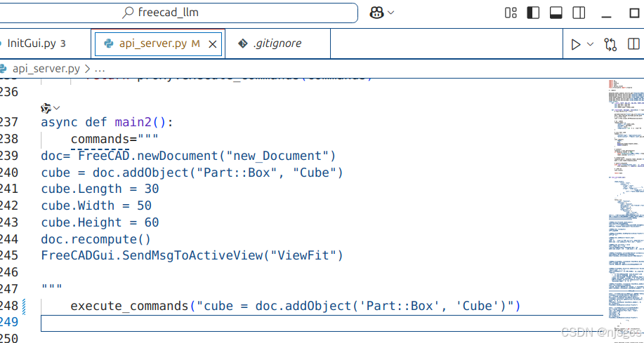Click the freecad_llm search box

(178, 13)
